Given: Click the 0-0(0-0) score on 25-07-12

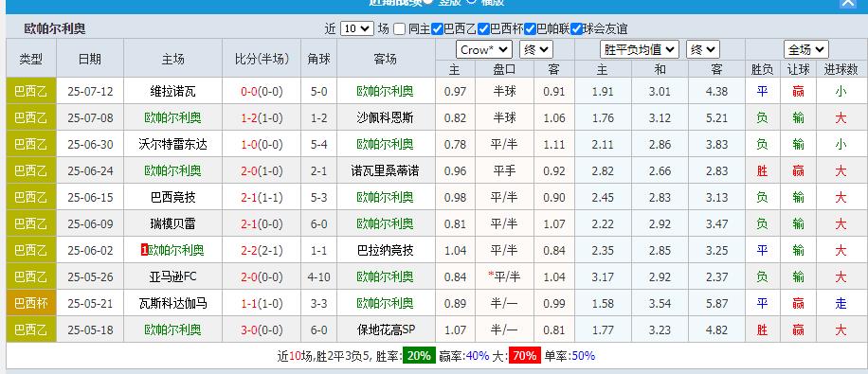Looking at the screenshot, I should point(262,91).
